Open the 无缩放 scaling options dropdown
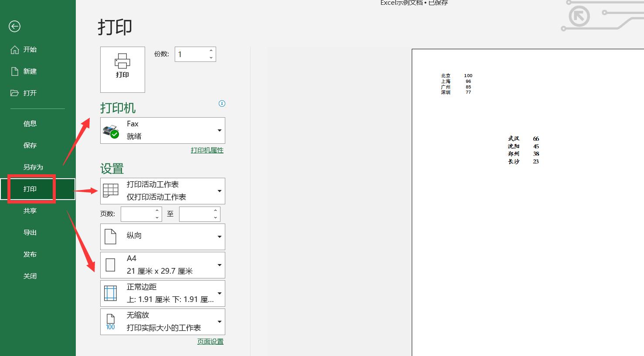The width and height of the screenshot is (644, 356). (x=220, y=322)
